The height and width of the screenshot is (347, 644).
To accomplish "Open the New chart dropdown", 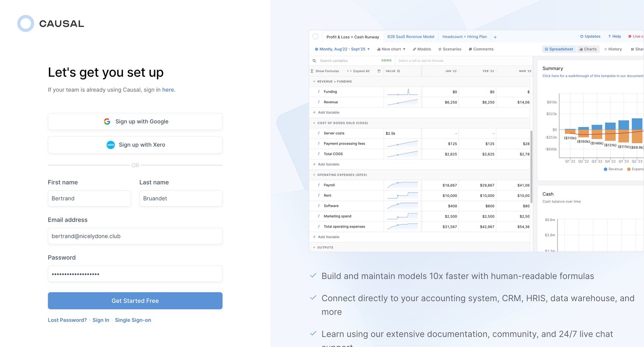I will [391, 49].
